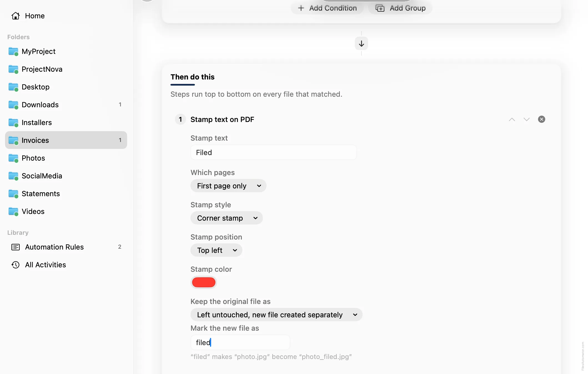The height and width of the screenshot is (374, 588).
Task: Show All Activities history
Action: [x=66, y=265]
